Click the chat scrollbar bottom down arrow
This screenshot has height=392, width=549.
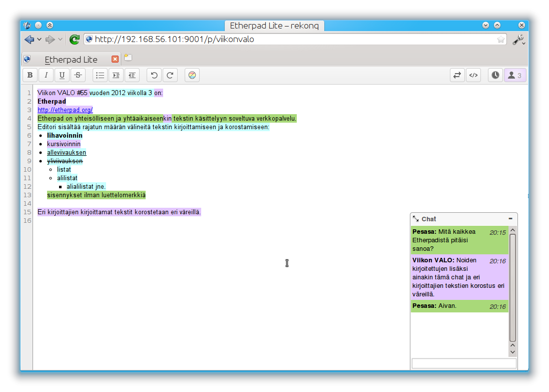512,352
